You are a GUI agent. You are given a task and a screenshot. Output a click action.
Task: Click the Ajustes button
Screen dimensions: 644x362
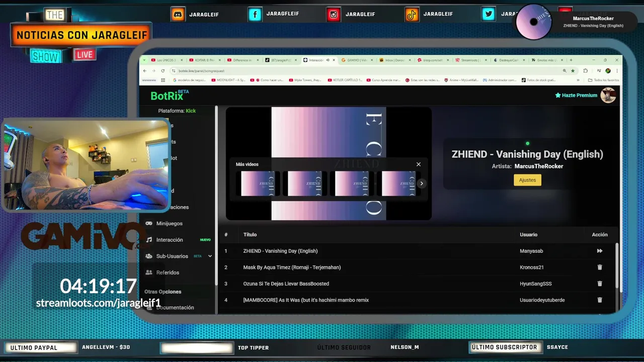527,180
